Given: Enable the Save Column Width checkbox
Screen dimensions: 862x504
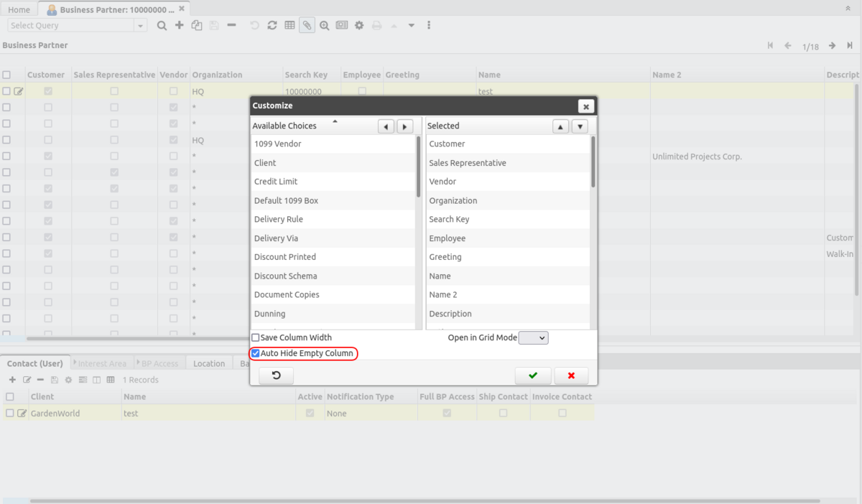Looking at the screenshot, I should point(256,337).
